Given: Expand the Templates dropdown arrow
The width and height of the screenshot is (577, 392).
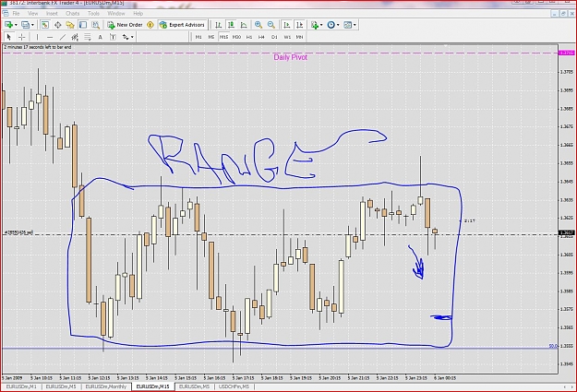Looking at the screenshot, I should pyautogui.click(x=355, y=25).
